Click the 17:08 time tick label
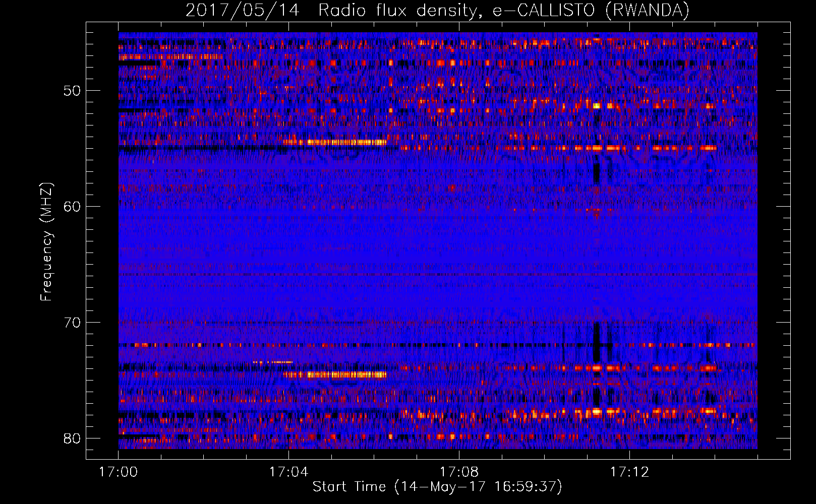The image size is (816, 504). coord(459,472)
